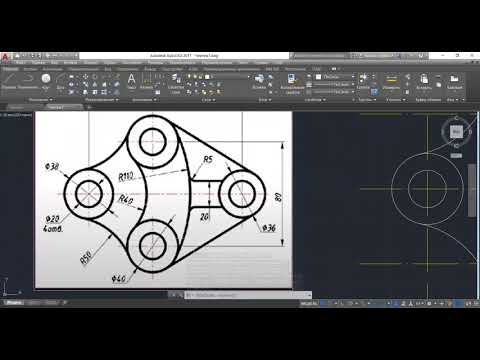Expand the Утилиты panel
Viewport: 480px width, 360px height.
pyautogui.click(x=395, y=100)
